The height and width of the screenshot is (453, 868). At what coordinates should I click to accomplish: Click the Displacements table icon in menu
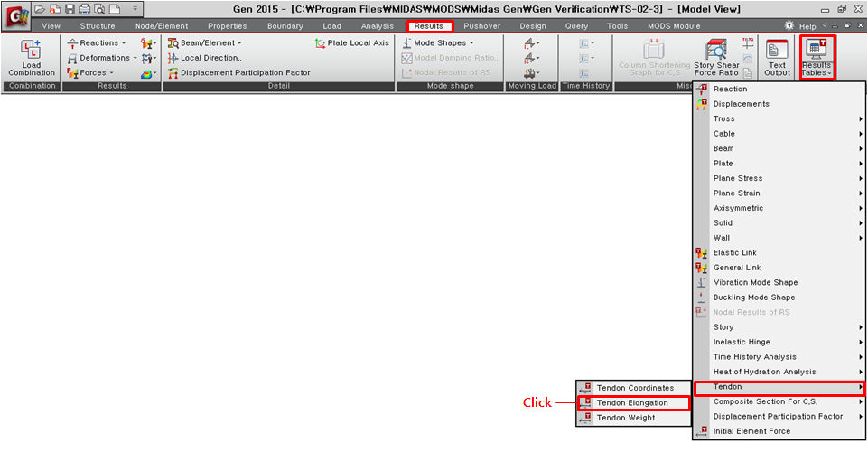click(702, 104)
